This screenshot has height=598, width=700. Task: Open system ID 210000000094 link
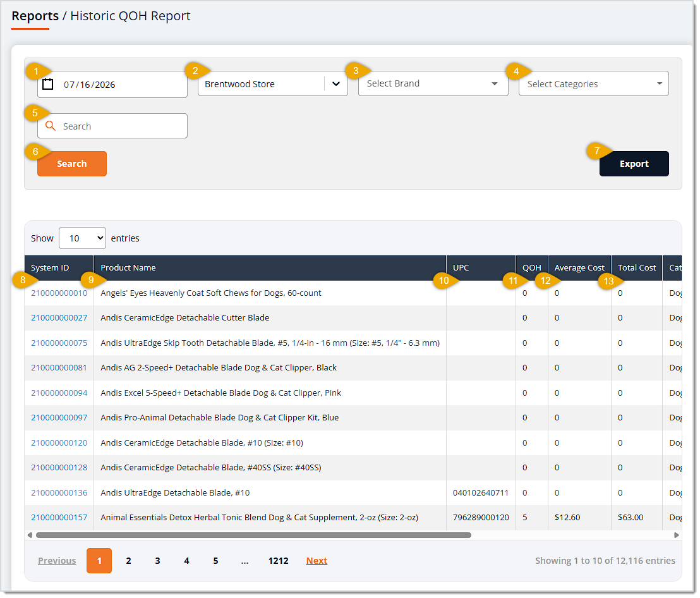(59, 394)
